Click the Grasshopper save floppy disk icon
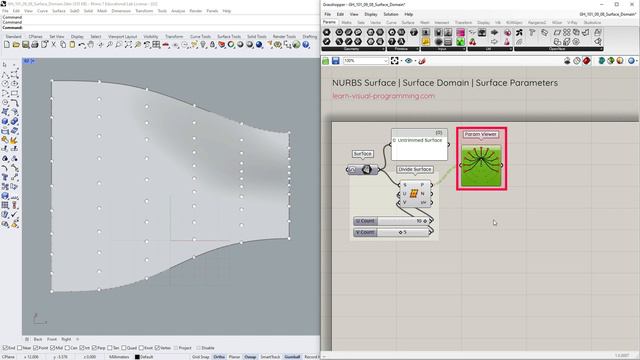640x360 pixels. (336, 61)
